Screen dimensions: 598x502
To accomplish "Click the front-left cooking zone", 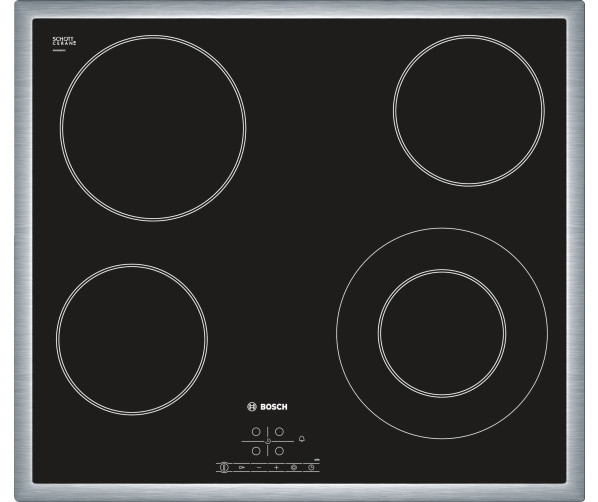I will click(x=132, y=339).
